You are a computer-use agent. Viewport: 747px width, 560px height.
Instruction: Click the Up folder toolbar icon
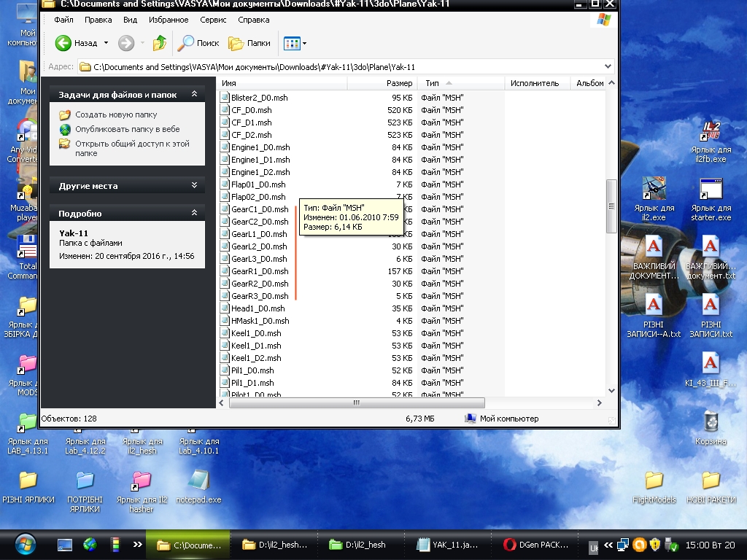click(160, 43)
